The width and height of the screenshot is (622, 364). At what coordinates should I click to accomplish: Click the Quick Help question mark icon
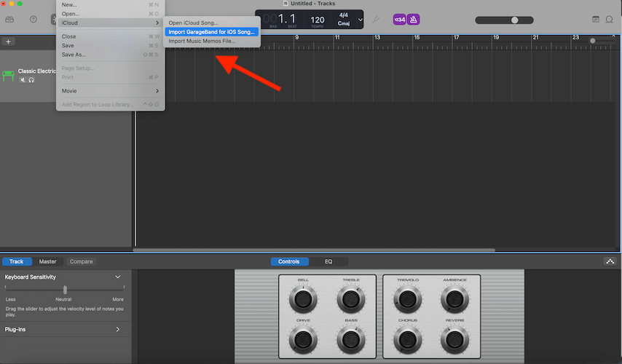(33, 19)
